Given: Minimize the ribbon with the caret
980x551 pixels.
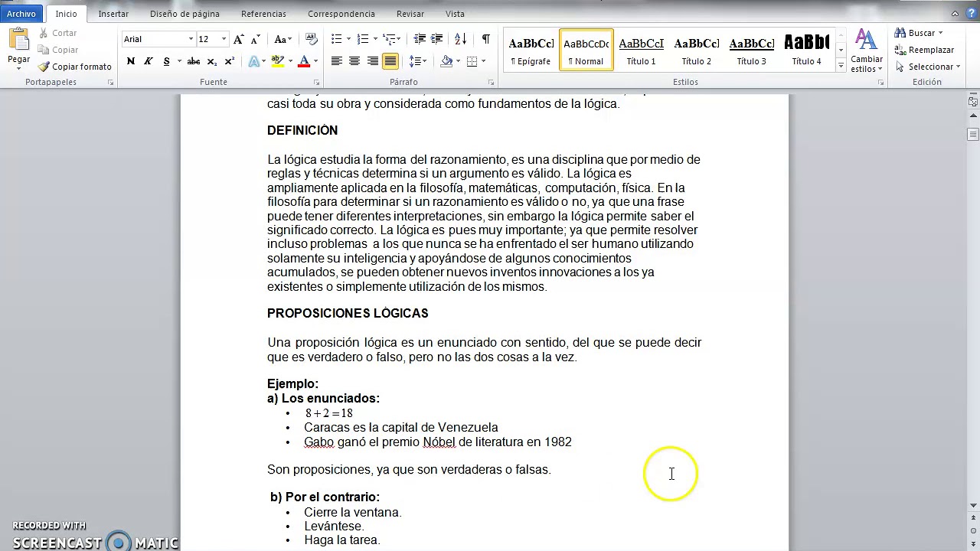Looking at the screenshot, I should click(x=955, y=14).
